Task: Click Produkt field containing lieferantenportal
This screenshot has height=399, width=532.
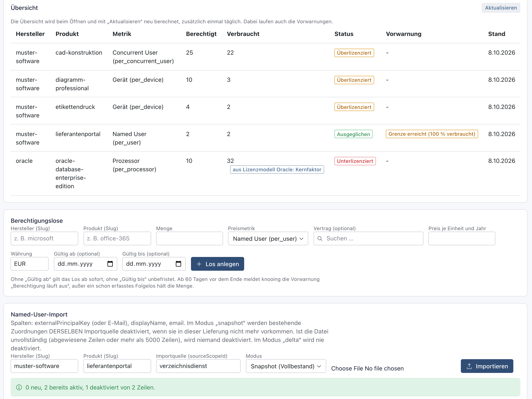Action: point(117,366)
